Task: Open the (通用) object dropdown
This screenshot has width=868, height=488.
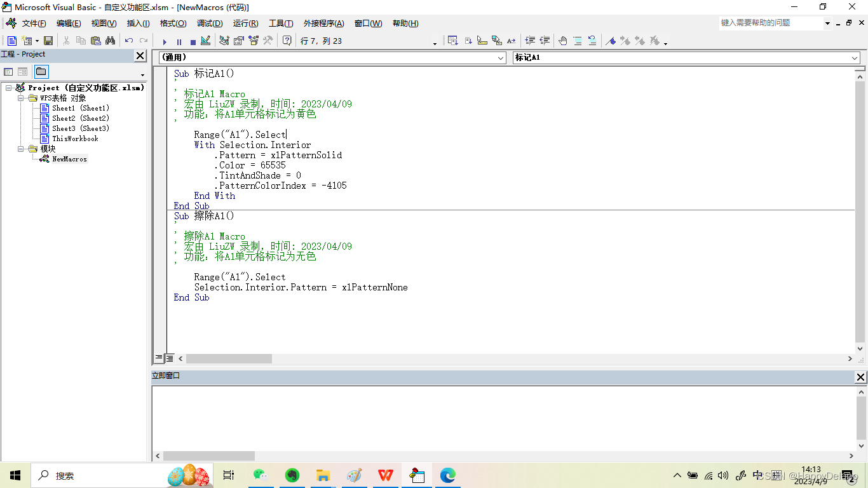Action: [x=501, y=58]
